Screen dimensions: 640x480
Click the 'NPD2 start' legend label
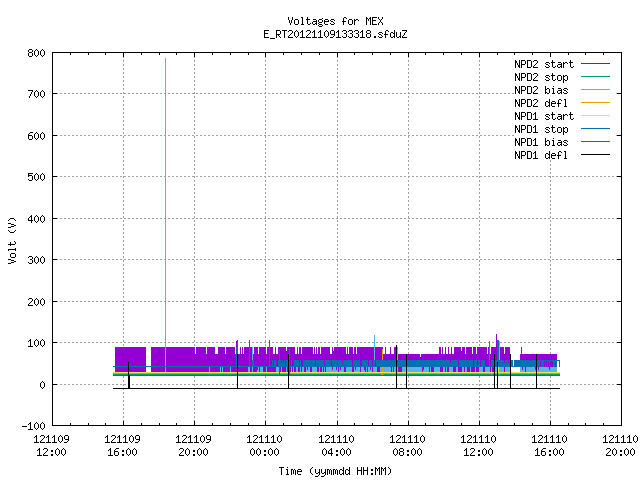point(544,64)
